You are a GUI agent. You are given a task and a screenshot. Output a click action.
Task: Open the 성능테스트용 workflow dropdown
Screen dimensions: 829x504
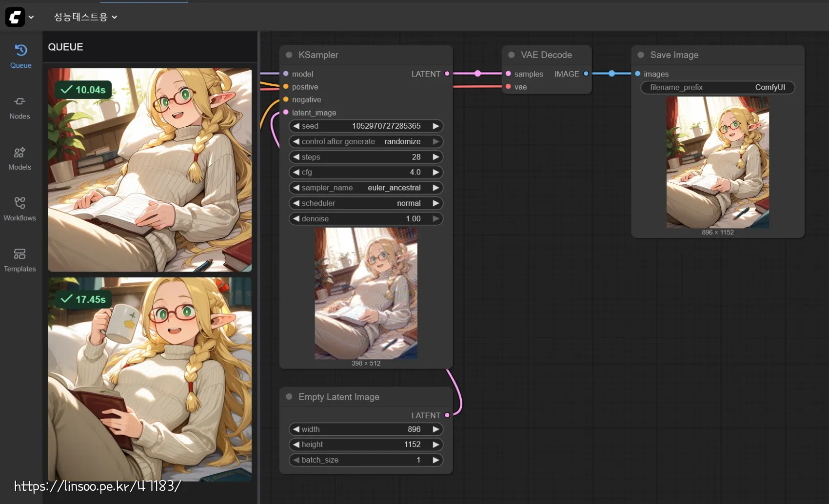coord(85,17)
